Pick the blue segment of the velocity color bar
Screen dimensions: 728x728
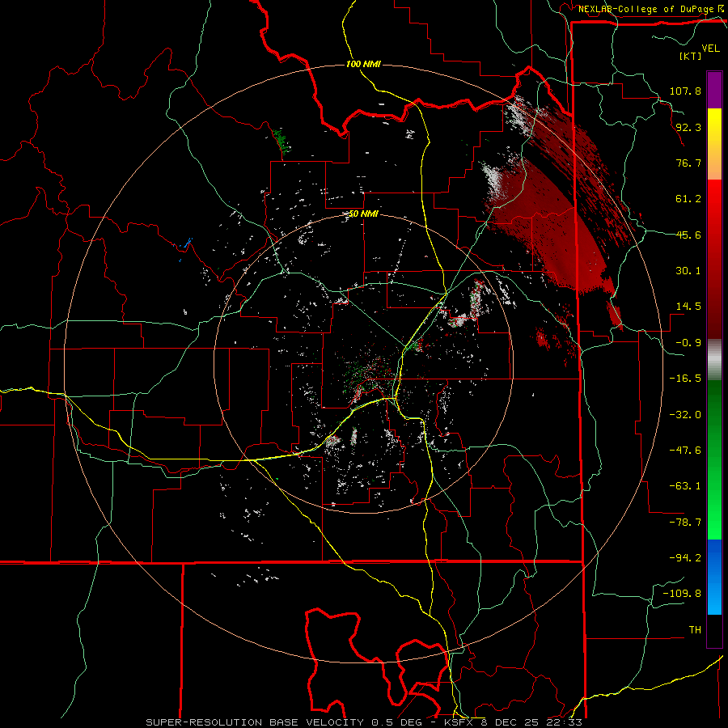coord(714,577)
